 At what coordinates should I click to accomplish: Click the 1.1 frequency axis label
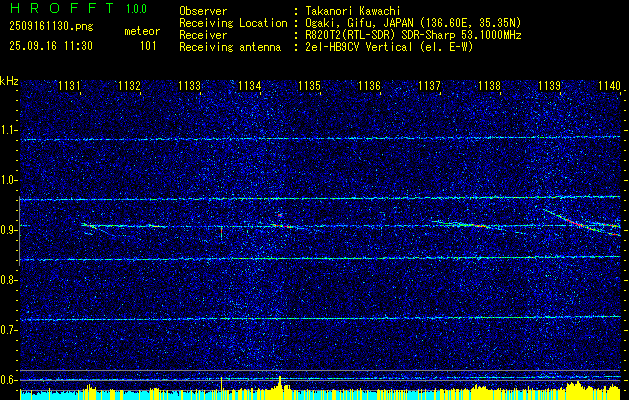pyautogui.click(x=8, y=130)
